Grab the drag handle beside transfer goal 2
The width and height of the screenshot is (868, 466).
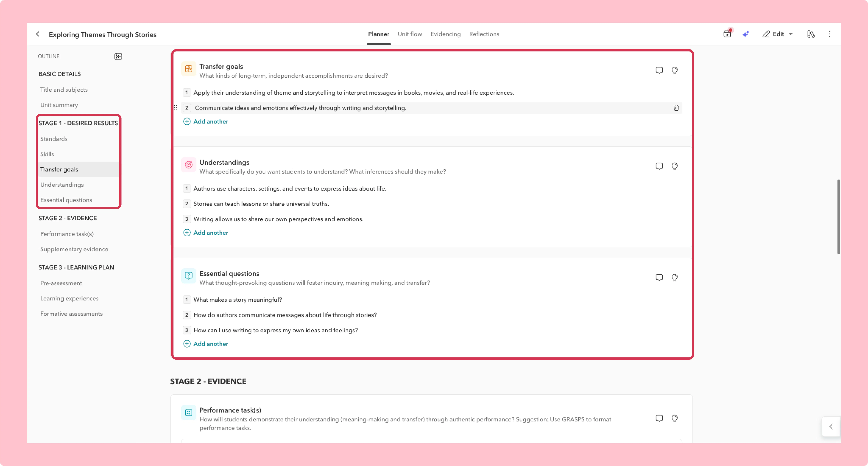point(176,108)
